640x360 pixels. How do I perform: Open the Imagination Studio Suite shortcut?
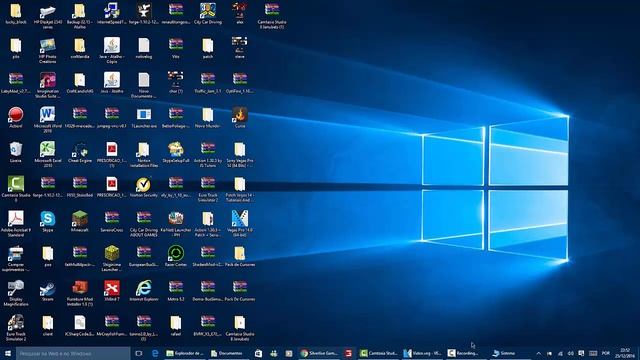(48, 80)
